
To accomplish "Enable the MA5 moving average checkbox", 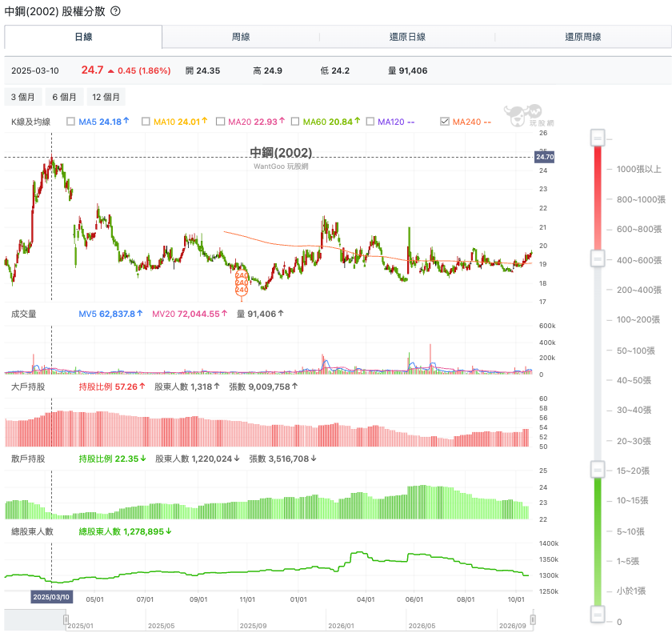I will point(70,122).
